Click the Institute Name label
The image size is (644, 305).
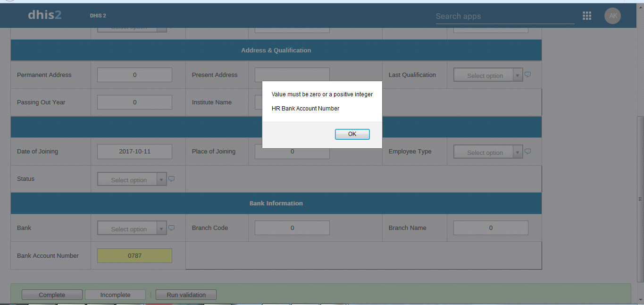click(211, 102)
